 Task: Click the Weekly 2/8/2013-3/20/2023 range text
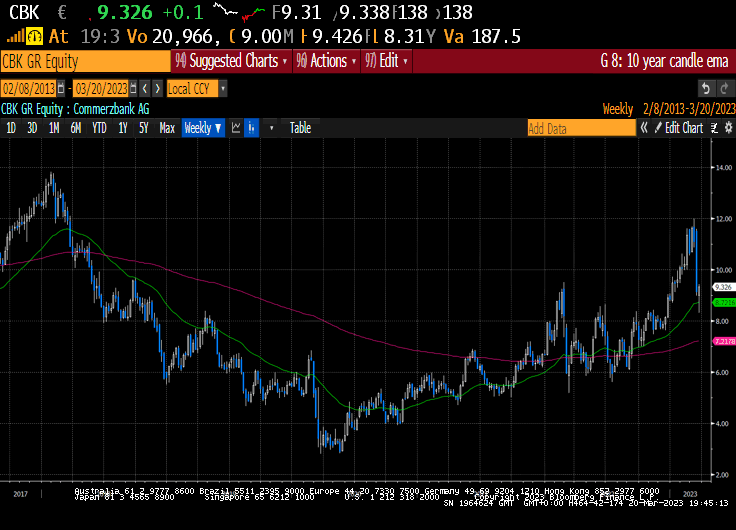click(x=669, y=109)
